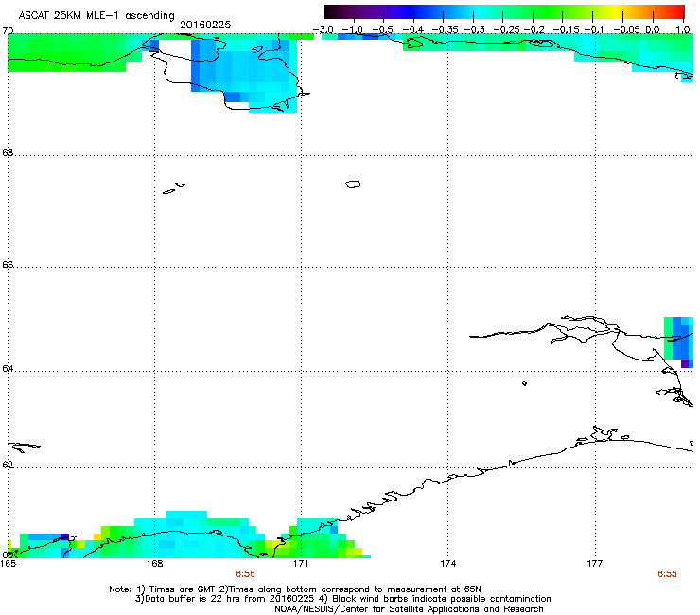The image size is (700, 615).
Task: Click the longitude label 174
Action: pyautogui.click(x=447, y=564)
